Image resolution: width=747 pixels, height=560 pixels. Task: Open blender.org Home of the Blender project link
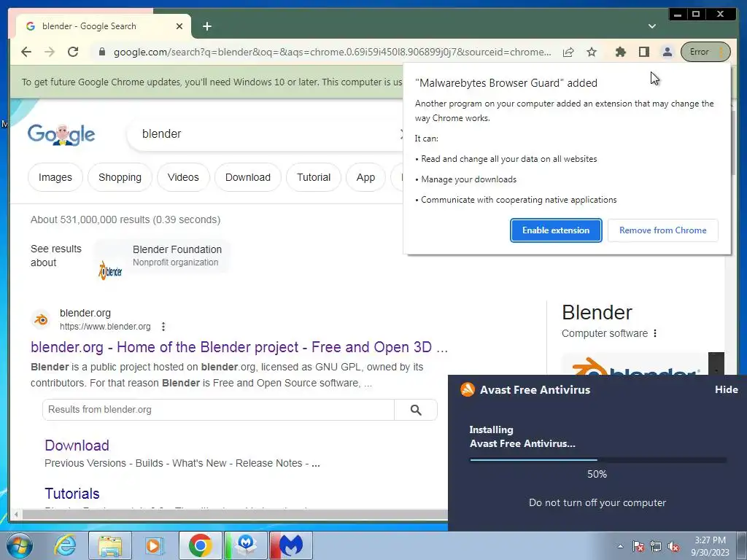[x=239, y=347]
